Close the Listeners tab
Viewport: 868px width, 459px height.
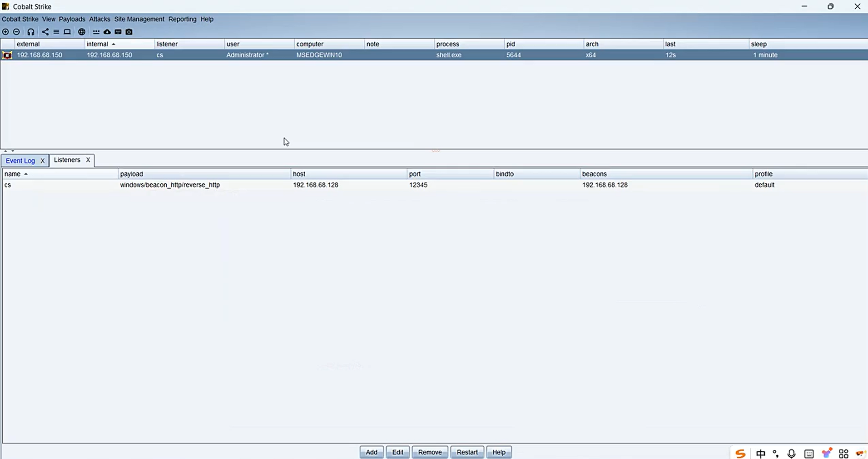[88, 160]
